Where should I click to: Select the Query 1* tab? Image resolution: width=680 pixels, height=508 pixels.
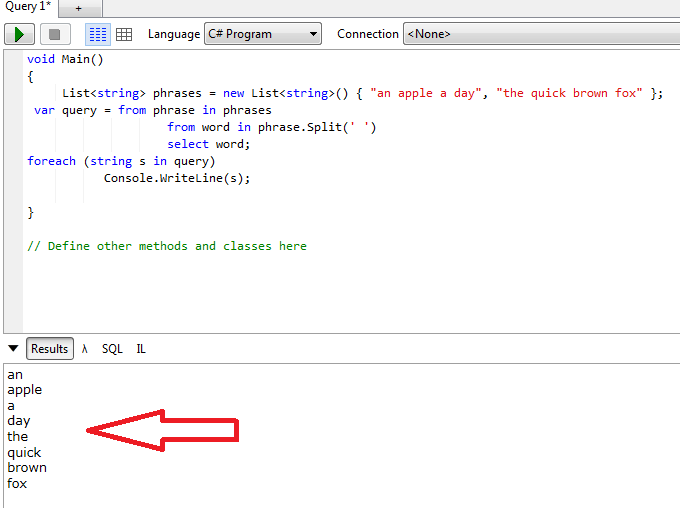(x=28, y=7)
